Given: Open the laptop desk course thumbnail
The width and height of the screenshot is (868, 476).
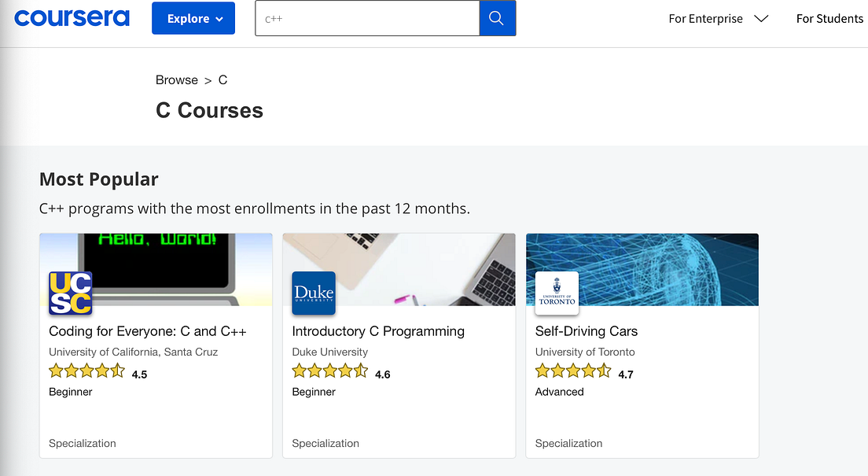Looking at the screenshot, I should point(399,269).
